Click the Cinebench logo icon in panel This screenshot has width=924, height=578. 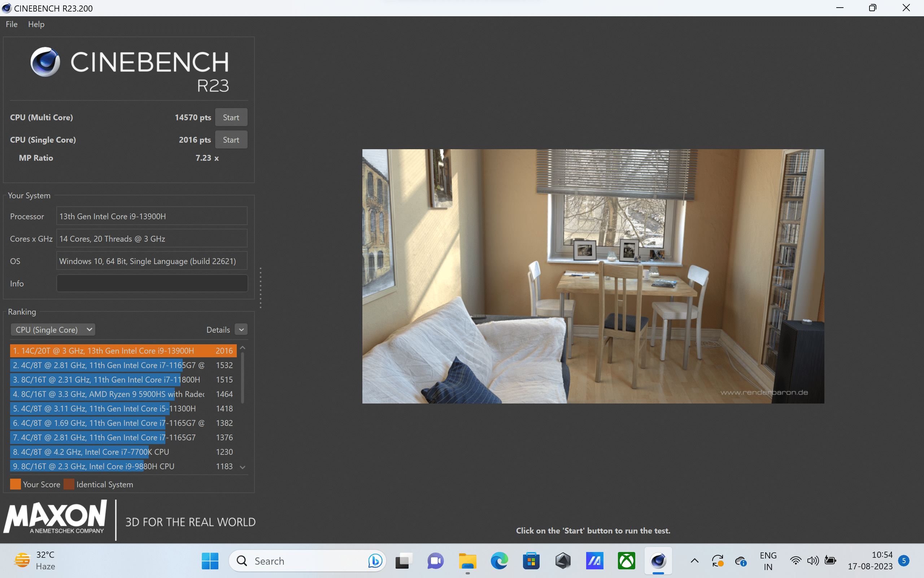45,62
